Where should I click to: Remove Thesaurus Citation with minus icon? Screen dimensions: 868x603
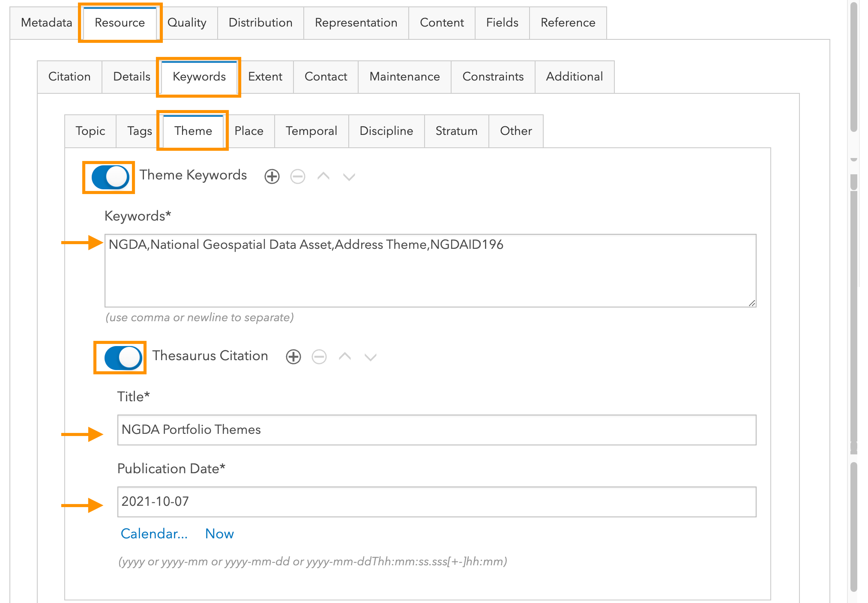(319, 357)
